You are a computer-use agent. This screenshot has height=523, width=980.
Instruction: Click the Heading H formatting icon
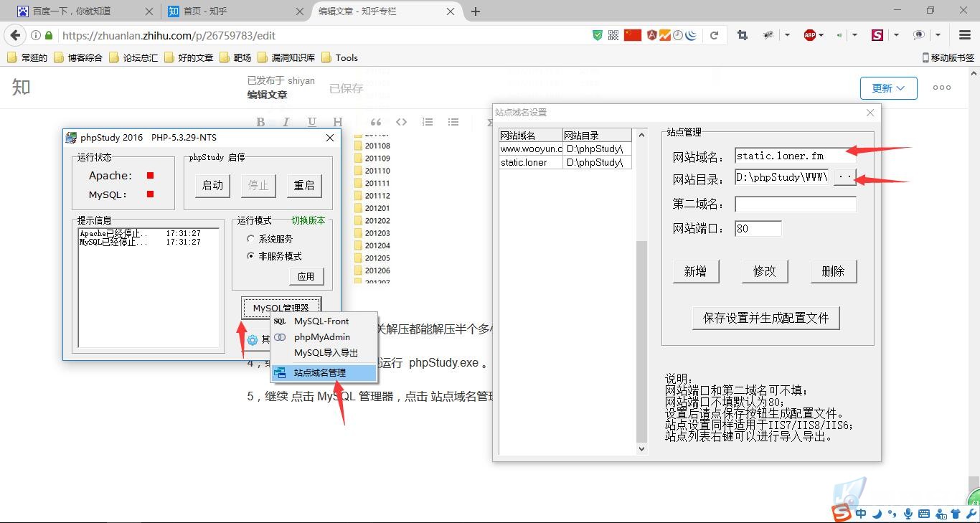tap(337, 122)
